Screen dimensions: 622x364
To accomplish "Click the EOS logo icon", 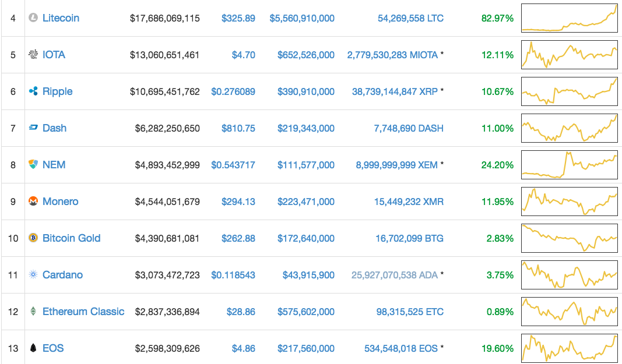I will (x=33, y=348).
